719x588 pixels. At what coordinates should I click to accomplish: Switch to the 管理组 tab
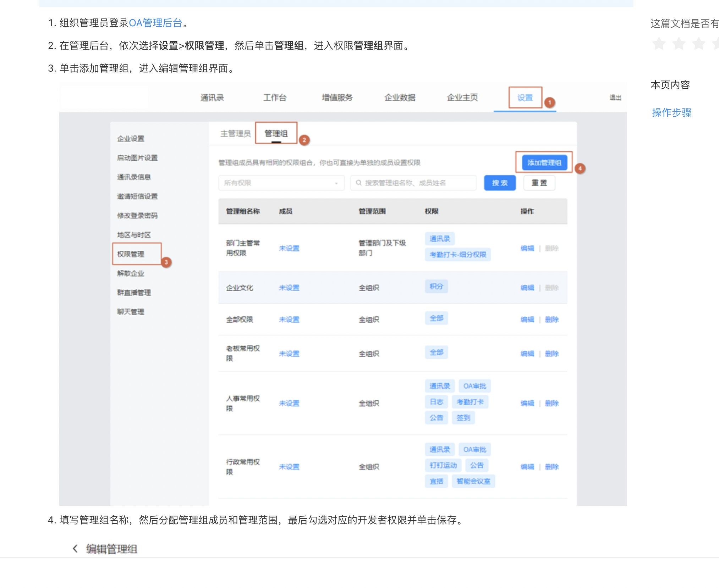pos(276,133)
